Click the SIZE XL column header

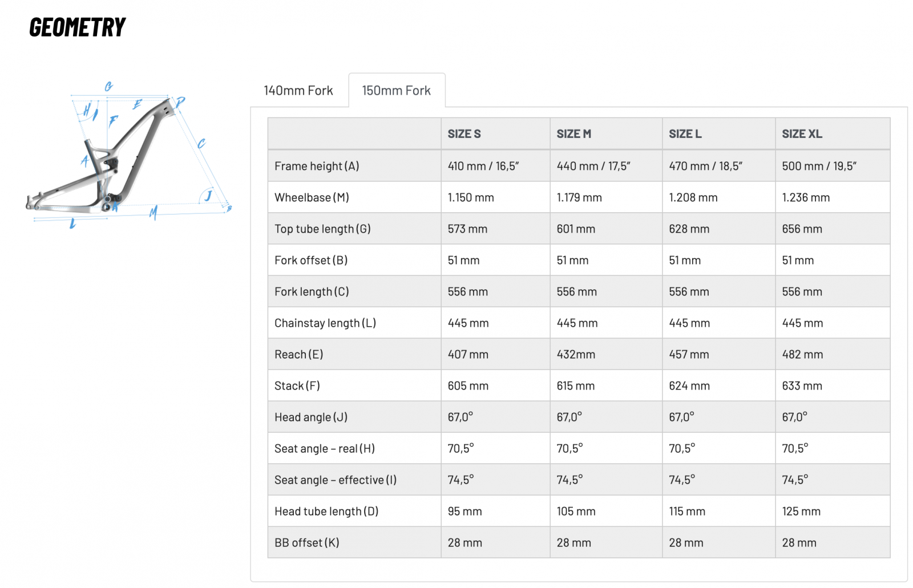802,134
